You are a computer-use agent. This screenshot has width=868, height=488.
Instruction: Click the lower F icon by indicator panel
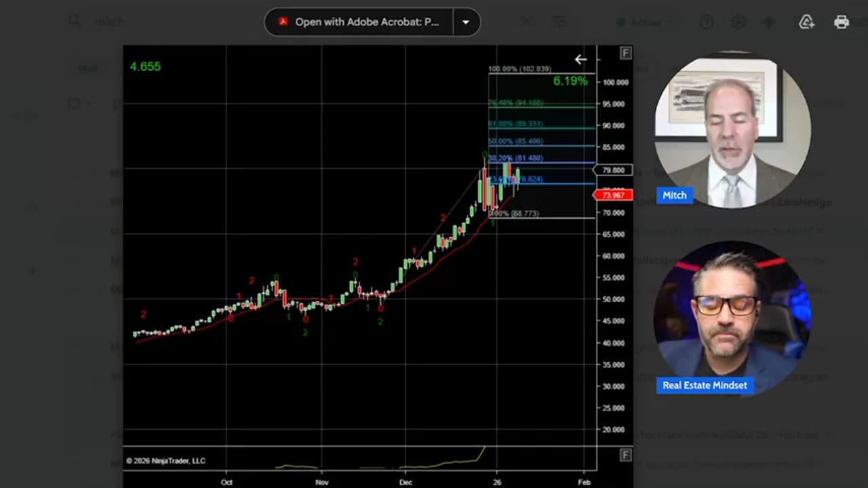tap(625, 454)
